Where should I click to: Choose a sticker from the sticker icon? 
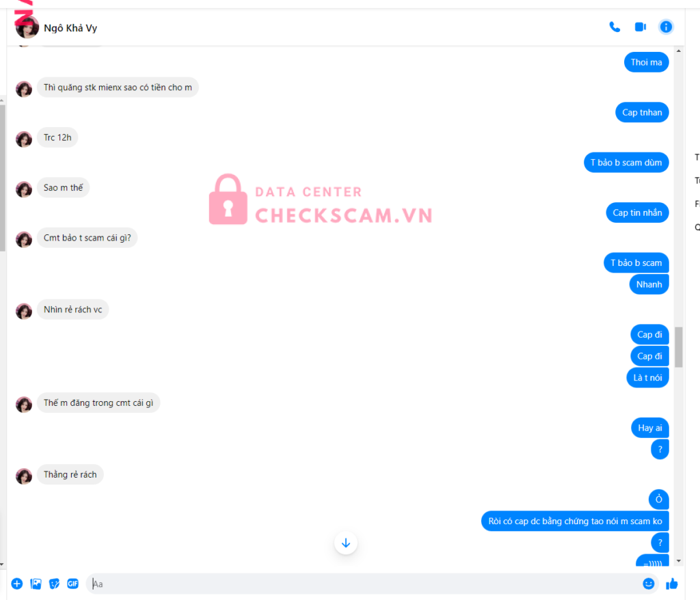click(54, 584)
